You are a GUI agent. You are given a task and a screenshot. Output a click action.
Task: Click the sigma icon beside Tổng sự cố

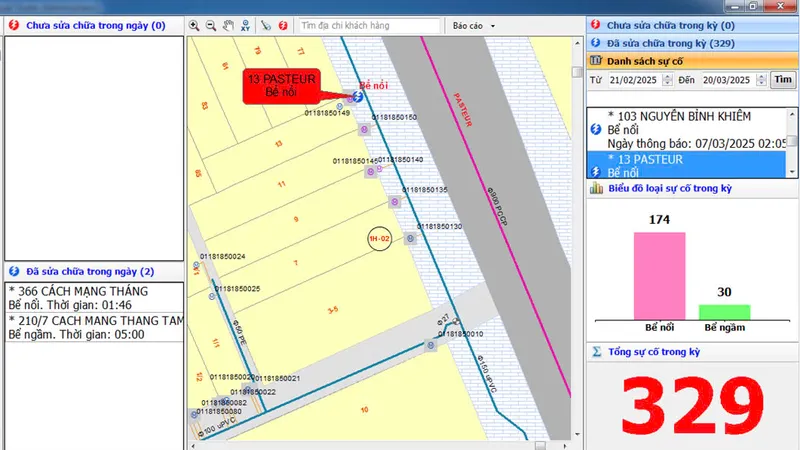(x=596, y=352)
